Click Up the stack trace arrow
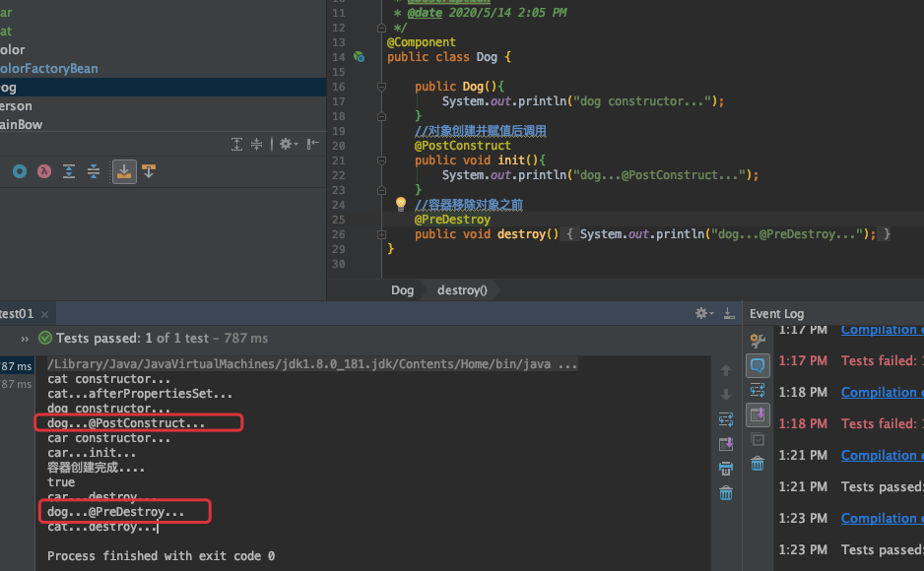This screenshot has height=571, width=924. (x=726, y=370)
